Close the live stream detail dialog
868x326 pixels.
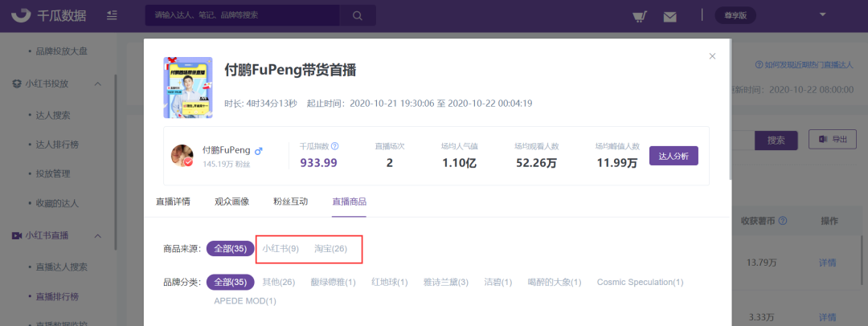click(x=712, y=56)
